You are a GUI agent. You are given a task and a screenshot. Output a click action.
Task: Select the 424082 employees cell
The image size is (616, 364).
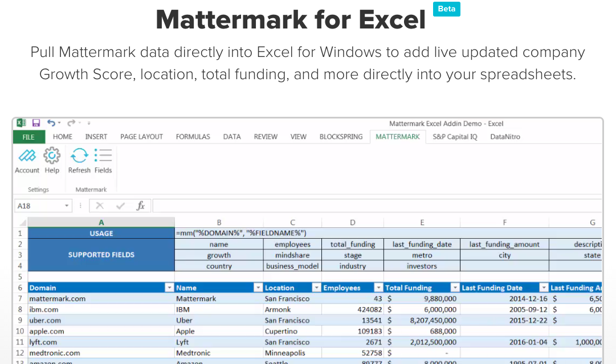(x=353, y=309)
